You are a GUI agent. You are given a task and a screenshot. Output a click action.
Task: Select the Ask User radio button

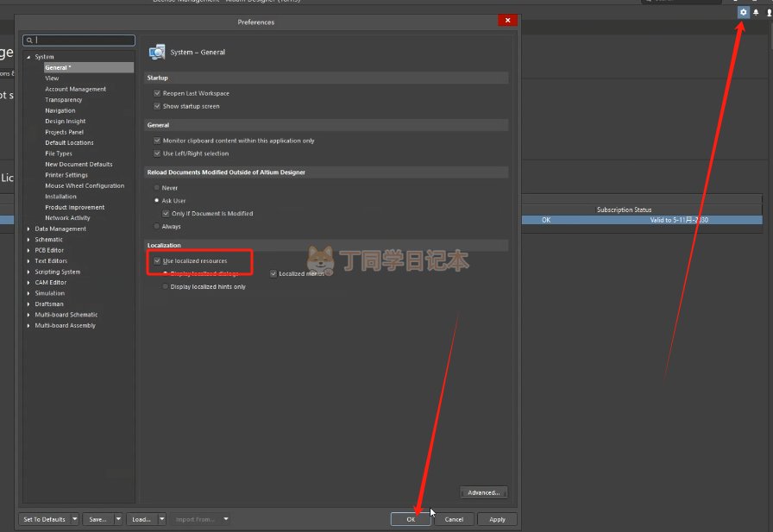click(157, 201)
